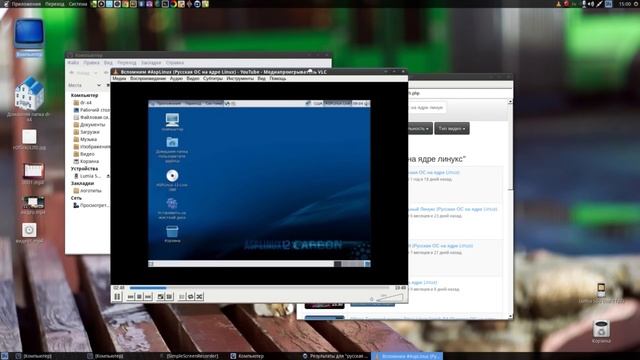The image size is (640, 360).
Task: Open home folder desktop icon
Action: pyautogui.click(x=29, y=98)
